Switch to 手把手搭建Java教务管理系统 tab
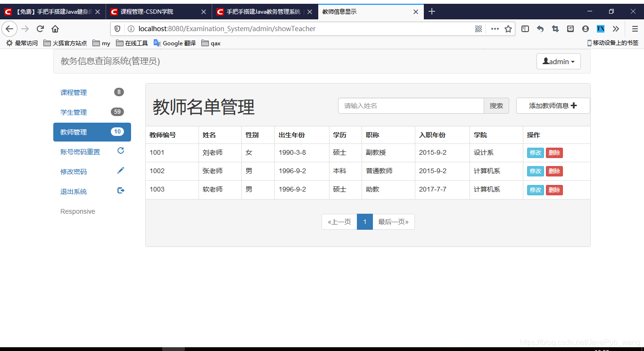Image resolution: width=644 pixels, height=351 pixels. (265, 12)
